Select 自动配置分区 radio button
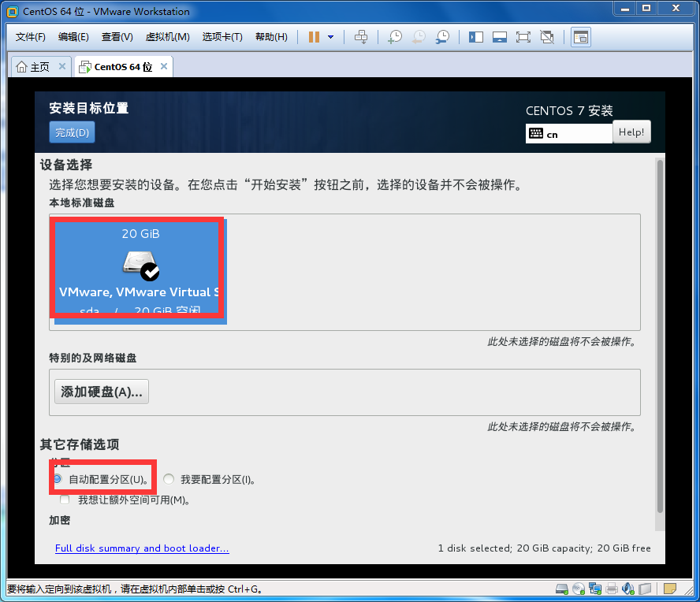This screenshot has height=602, width=700. pyautogui.click(x=58, y=479)
